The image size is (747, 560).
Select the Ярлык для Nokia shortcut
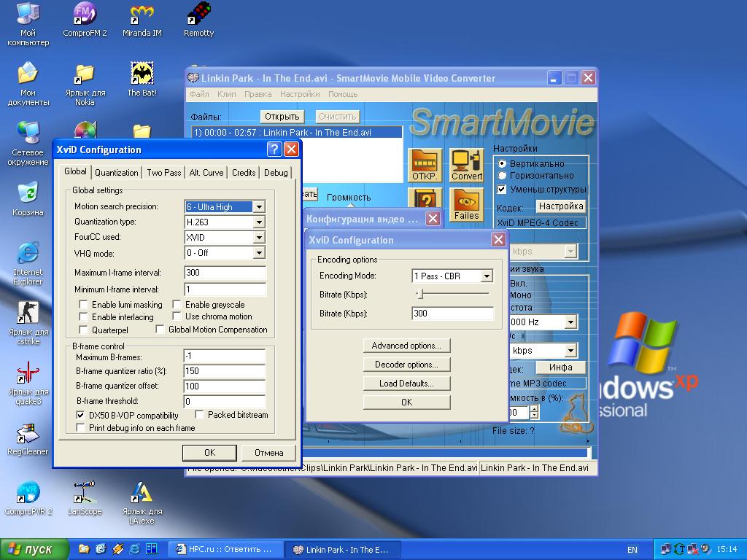tap(85, 83)
